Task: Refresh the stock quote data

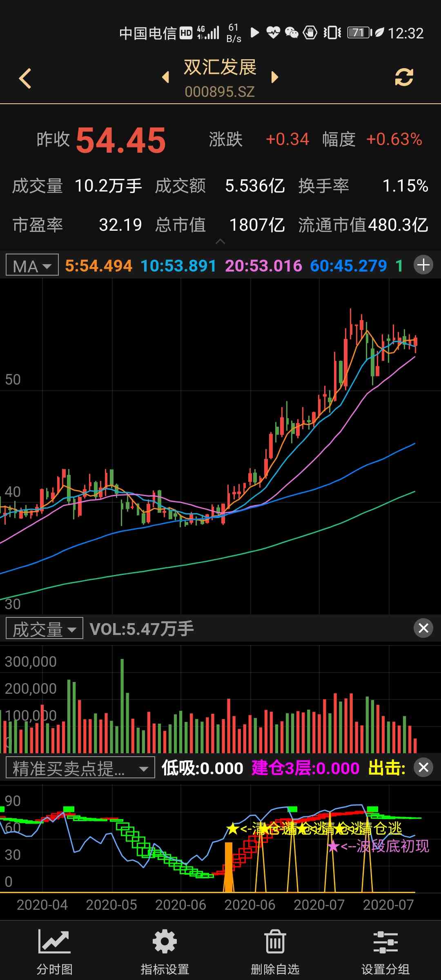Action: click(x=403, y=77)
